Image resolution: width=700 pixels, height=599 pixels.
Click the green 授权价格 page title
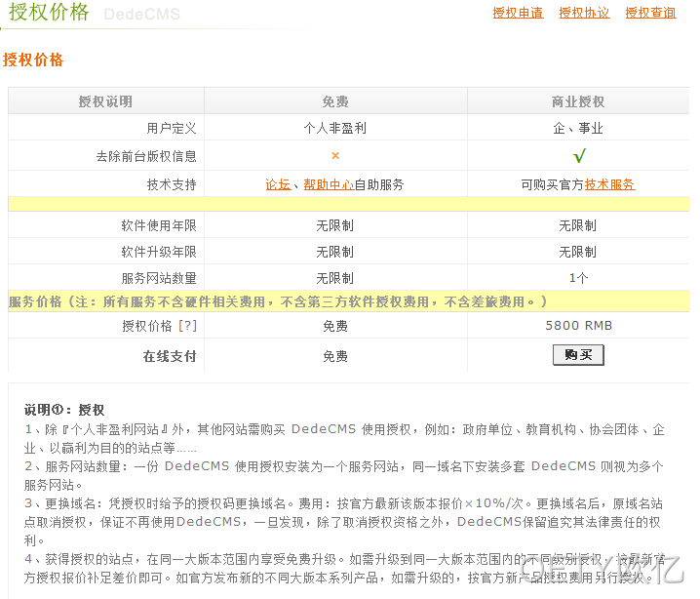click(x=49, y=12)
